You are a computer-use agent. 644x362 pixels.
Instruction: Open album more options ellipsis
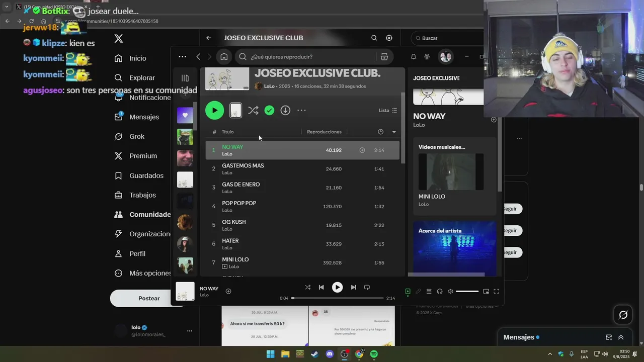coord(301,110)
